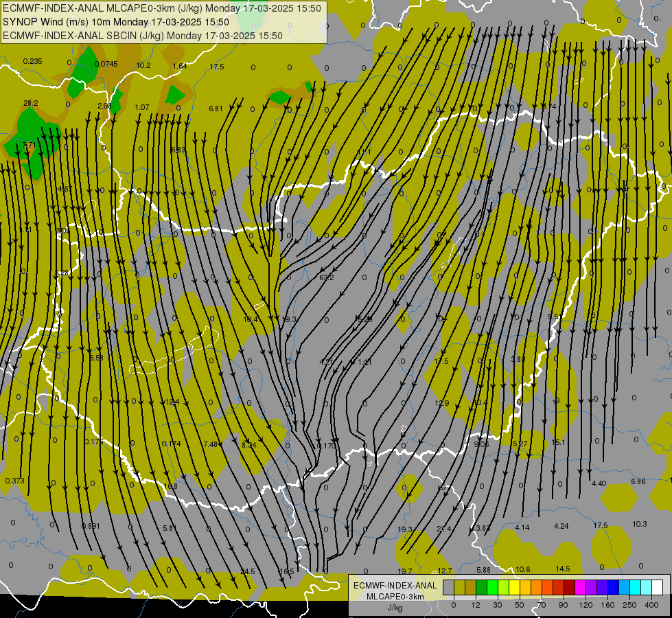
Task: Click the SYNOP Wind 10m header line
Action: tap(116, 22)
